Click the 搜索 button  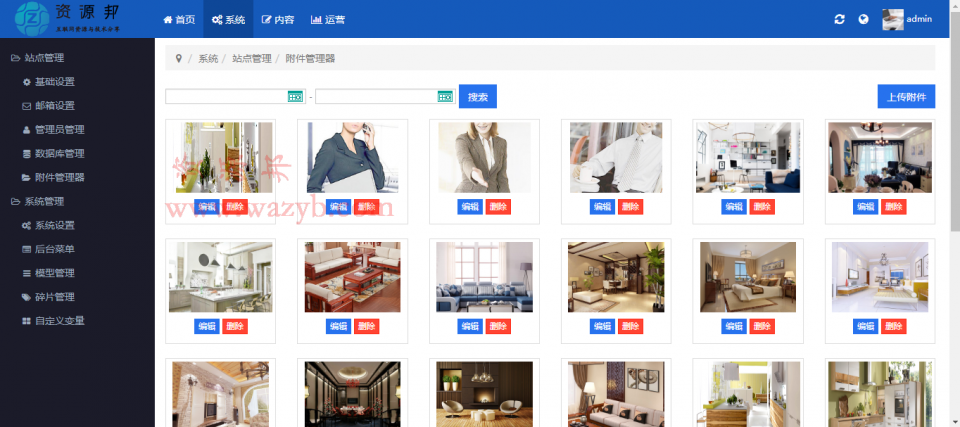478,97
